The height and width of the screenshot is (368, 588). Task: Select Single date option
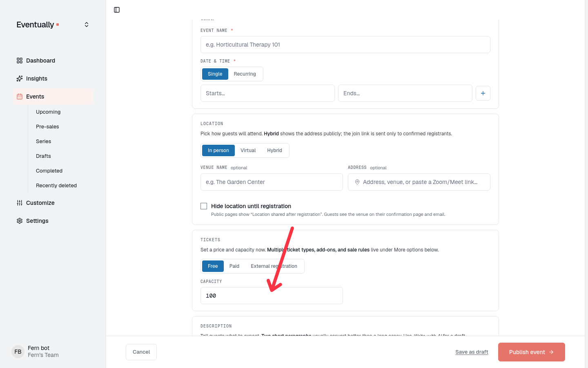point(215,74)
